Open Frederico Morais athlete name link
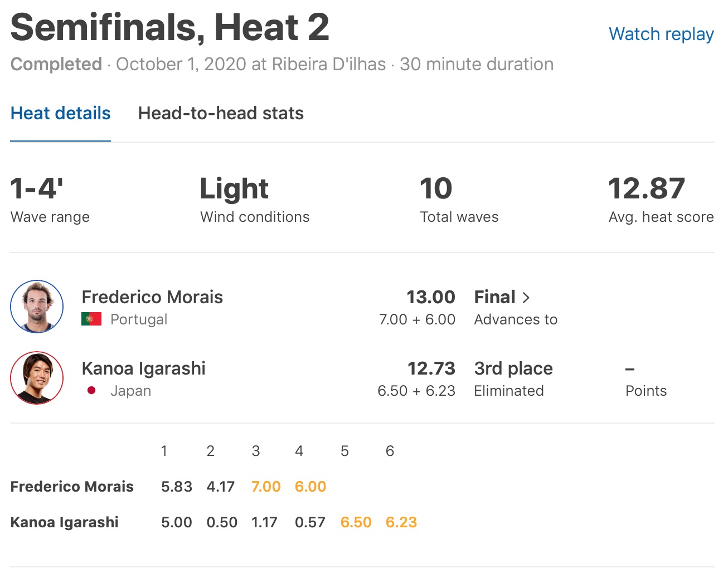The image size is (728, 573). [152, 297]
